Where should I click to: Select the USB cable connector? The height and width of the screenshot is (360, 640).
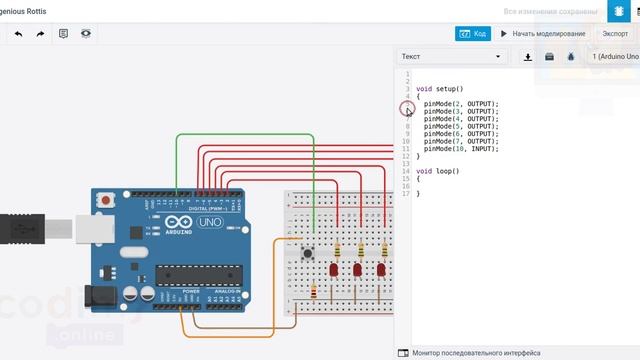point(22,229)
